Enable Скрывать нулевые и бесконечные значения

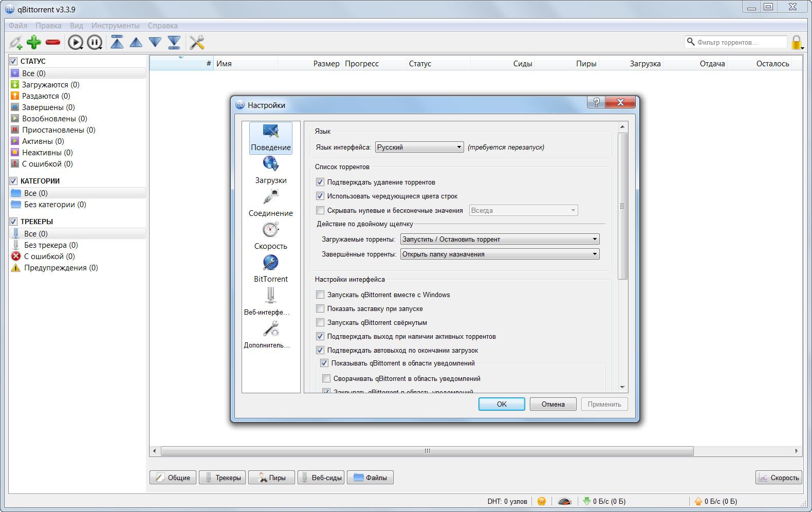320,210
